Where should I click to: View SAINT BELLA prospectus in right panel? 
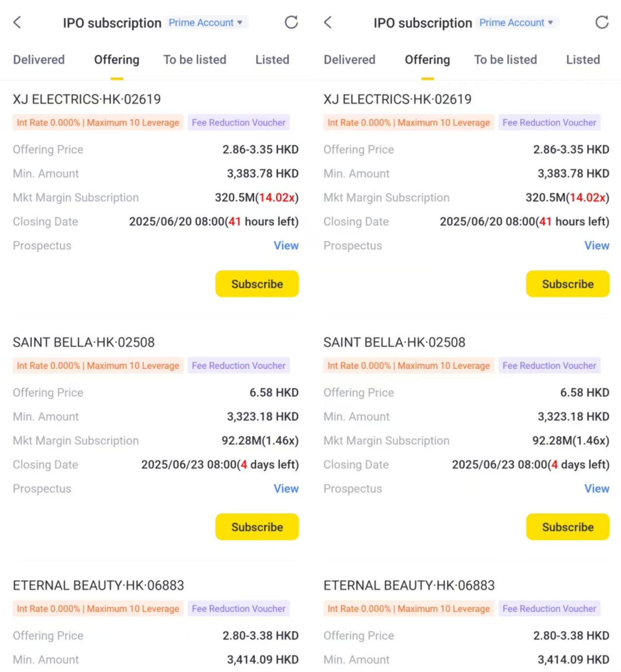point(597,489)
